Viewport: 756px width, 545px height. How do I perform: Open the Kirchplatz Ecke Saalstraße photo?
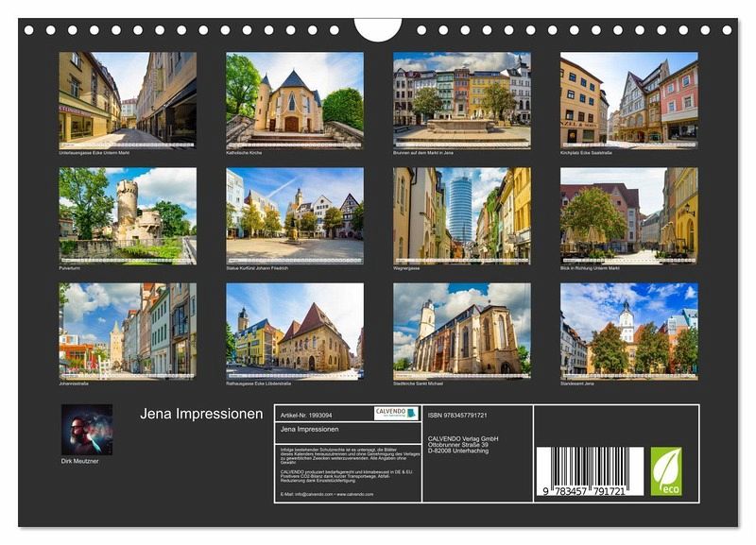(x=629, y=100)
